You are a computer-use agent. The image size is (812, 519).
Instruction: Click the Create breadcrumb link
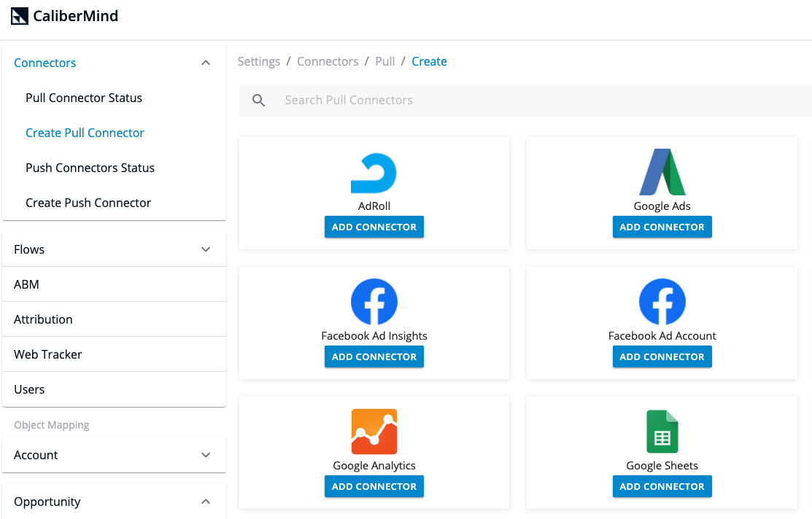[x=429, y=61]
